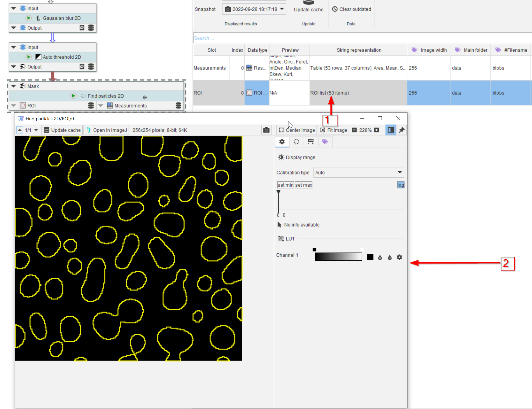Run the Gaussian blur 2D node
Image resolution: width=532 pixels, height=409 pixels.
29,18
